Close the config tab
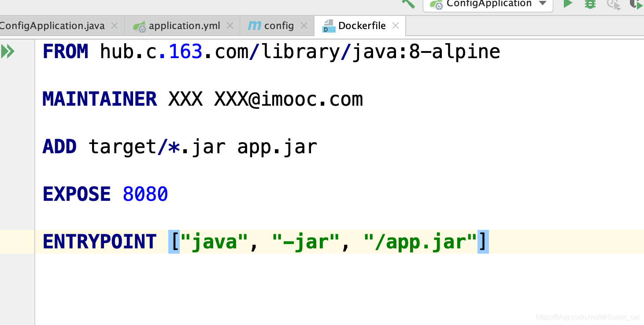The height and width of the screenshot is (325, 644). point(304,26)
